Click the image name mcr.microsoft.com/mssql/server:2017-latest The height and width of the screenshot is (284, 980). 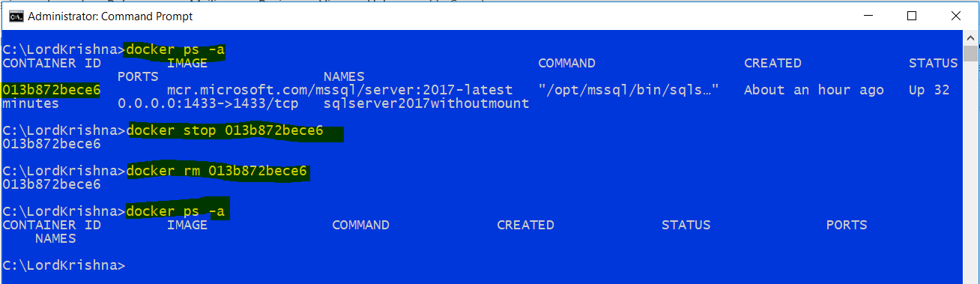pyautogui.click(x=339, y=90)
